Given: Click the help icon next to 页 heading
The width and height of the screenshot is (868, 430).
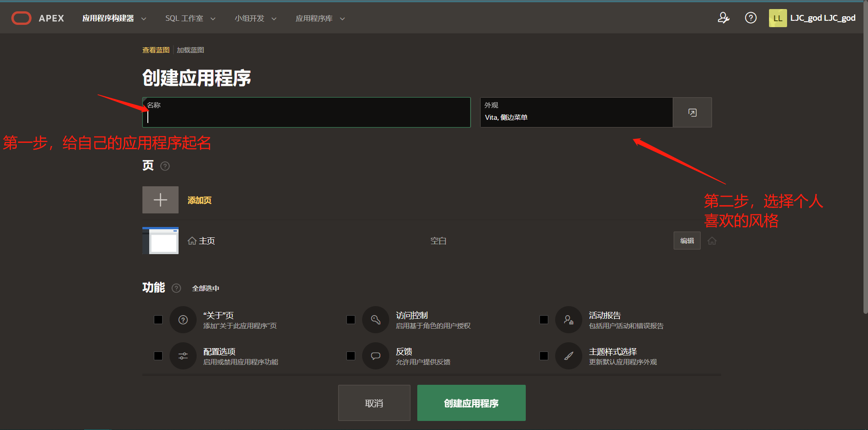Looking at the screenshot, I should point(165,166).
